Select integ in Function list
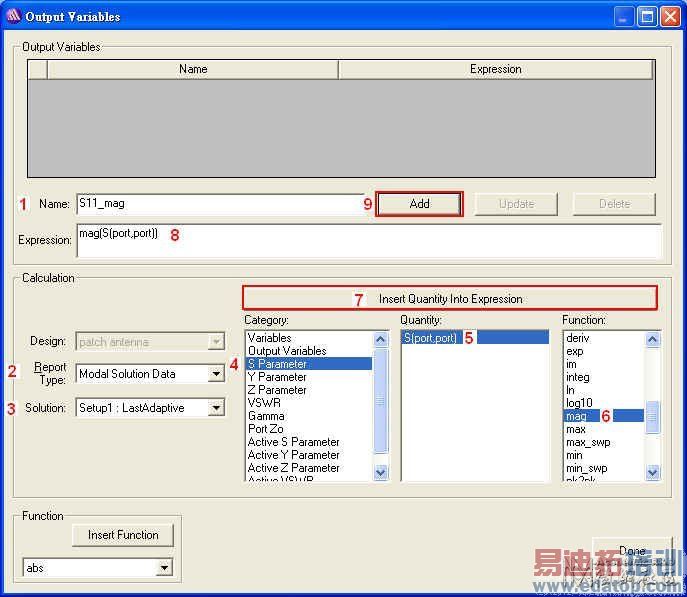The height and width of the screenshot is (597, 687). tap(604, 377)
